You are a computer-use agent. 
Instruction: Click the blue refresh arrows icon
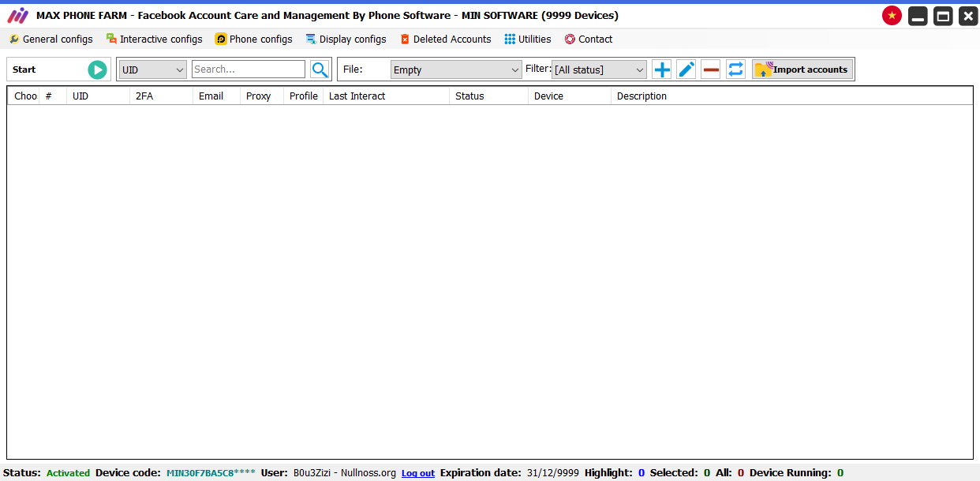click(735, 70)
